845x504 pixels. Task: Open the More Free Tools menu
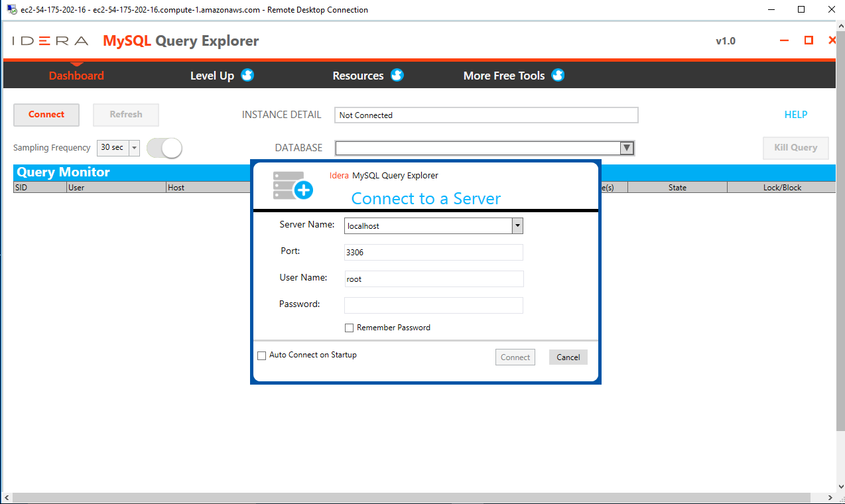click(504, 75)
